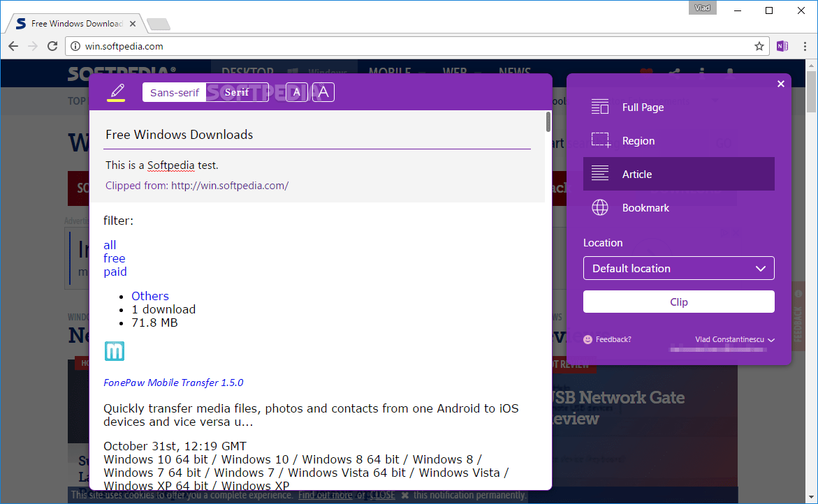Close the OneNote clipper panel
The height and width of the screenshot is (504, 818).
pyautogui.click(x=780, y=84)
